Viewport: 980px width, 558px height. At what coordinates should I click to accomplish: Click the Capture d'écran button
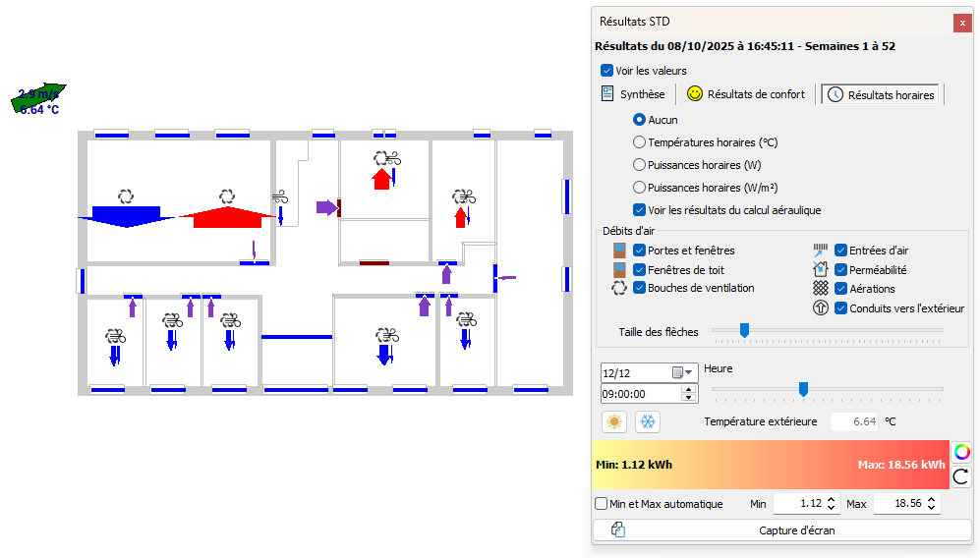tap(781, 530)
